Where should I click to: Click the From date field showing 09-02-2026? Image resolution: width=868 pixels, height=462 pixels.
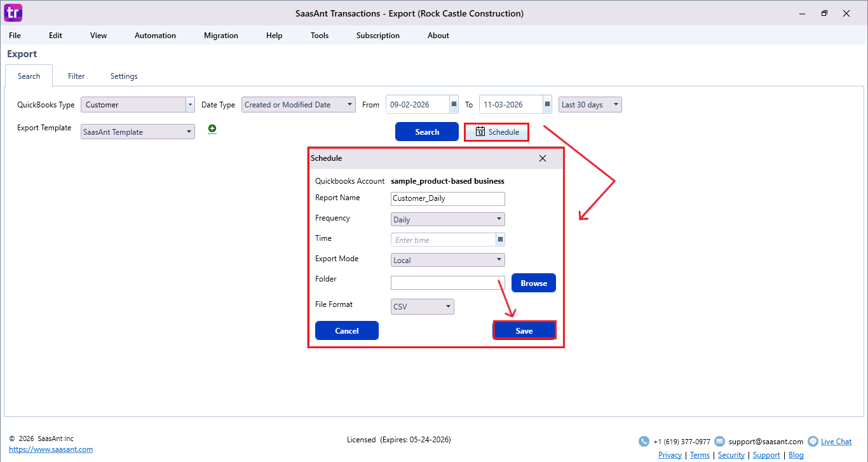(x=417, y=104)
